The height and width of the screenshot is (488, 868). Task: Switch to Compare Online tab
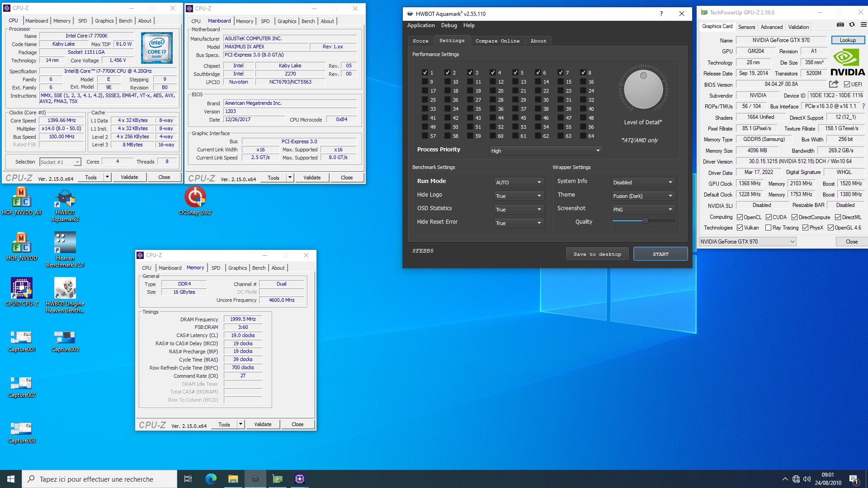coord(497,41)
